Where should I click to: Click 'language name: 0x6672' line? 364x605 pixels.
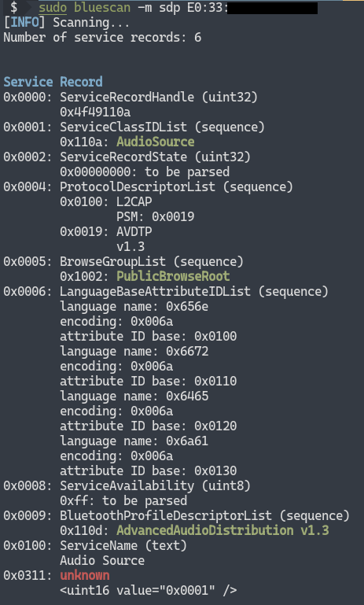tap(134, 351)
